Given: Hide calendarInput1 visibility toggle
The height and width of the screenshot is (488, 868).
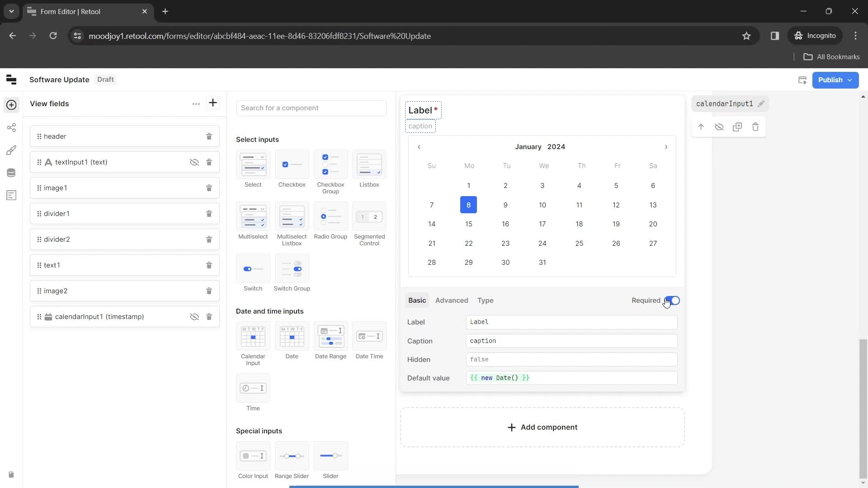Looking at the screenshot, I should [194, 316].
